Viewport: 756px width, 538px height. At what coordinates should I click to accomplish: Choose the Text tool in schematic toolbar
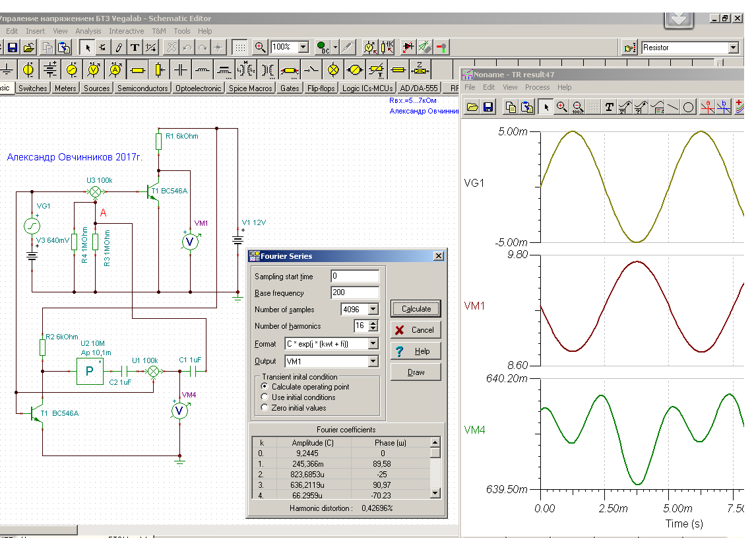(135, 47)
